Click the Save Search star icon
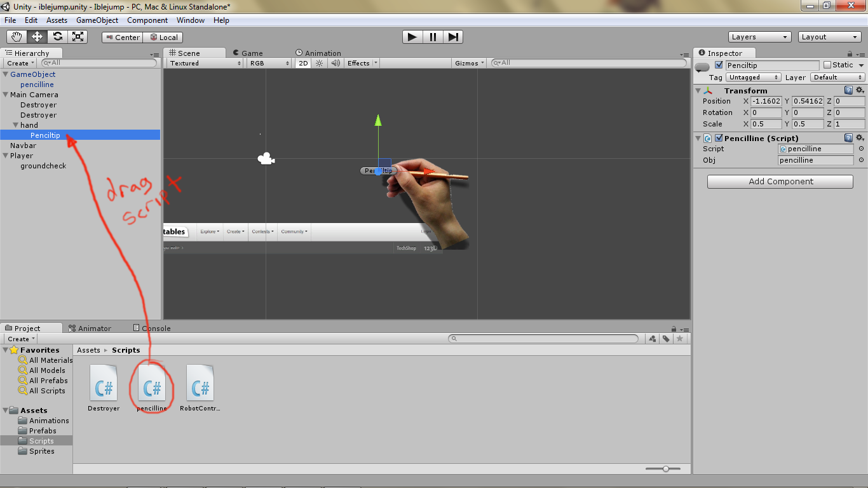Viewport: 868px width, 488px height. [679, 339]
